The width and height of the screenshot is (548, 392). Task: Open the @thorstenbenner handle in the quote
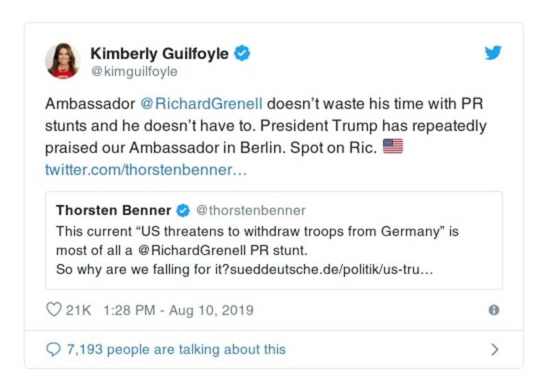point(251,210)
